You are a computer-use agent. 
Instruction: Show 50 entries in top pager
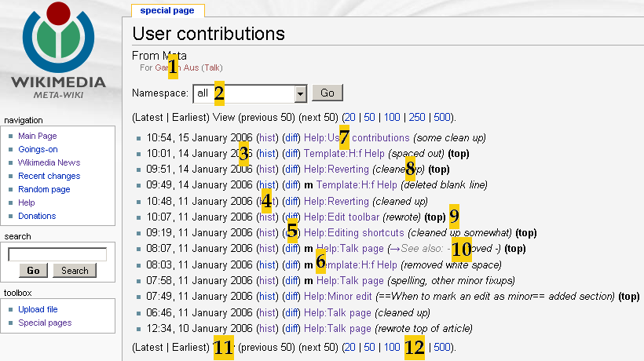369,118
